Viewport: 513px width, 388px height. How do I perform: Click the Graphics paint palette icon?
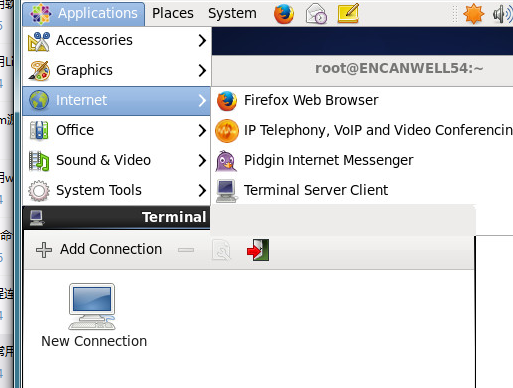coord(39,71)
